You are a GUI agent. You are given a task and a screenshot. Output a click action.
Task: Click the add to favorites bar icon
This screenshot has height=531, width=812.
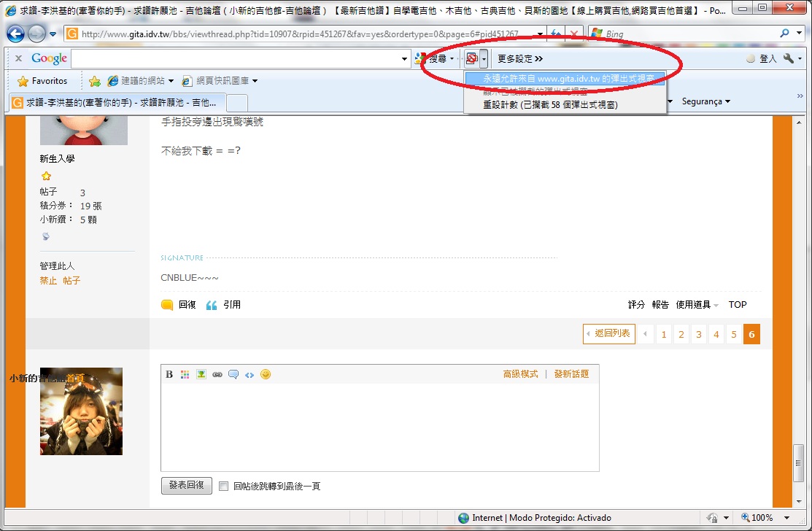coord(94,81)
